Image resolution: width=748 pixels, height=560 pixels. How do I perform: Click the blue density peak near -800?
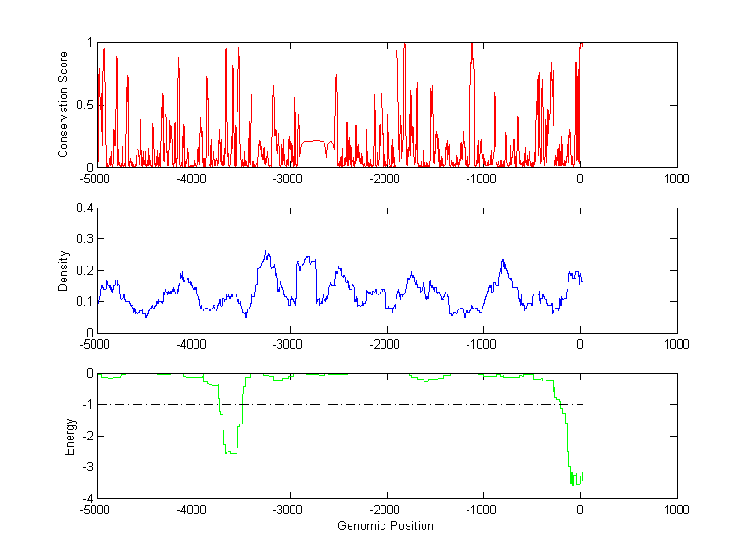pos(502,261)
